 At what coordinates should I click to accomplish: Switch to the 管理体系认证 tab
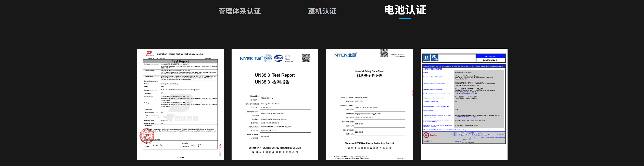click(239, 11)
